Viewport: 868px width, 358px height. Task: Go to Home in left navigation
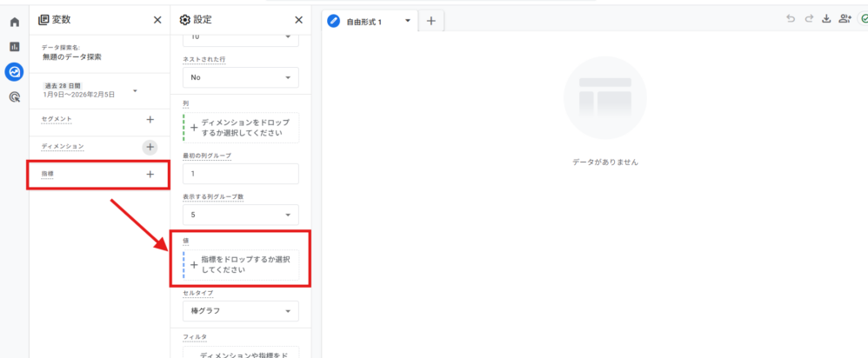[x=14, y=22]
